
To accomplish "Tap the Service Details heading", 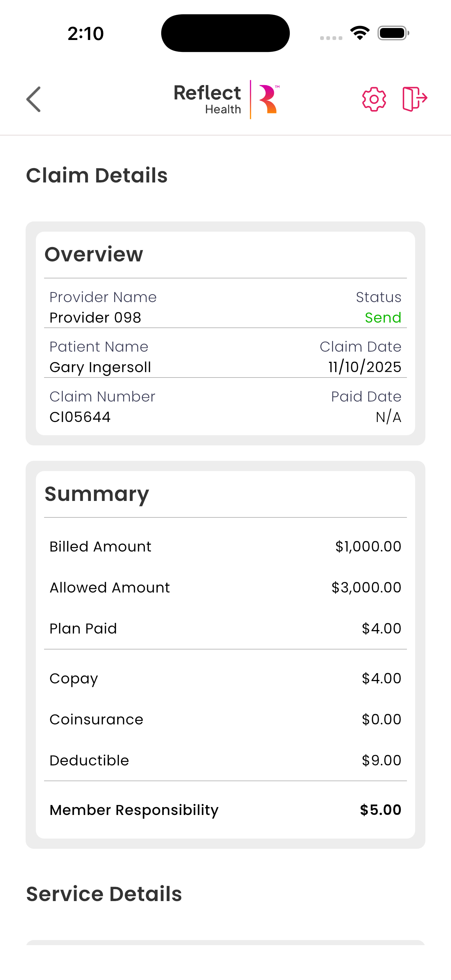I will 104,894.
